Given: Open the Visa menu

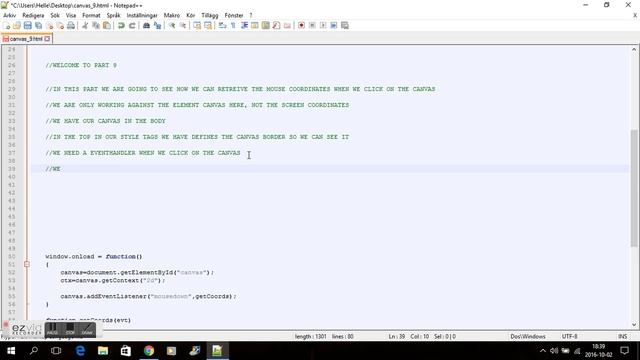Looking at the screenshot, I should click(x=71, y=15).
